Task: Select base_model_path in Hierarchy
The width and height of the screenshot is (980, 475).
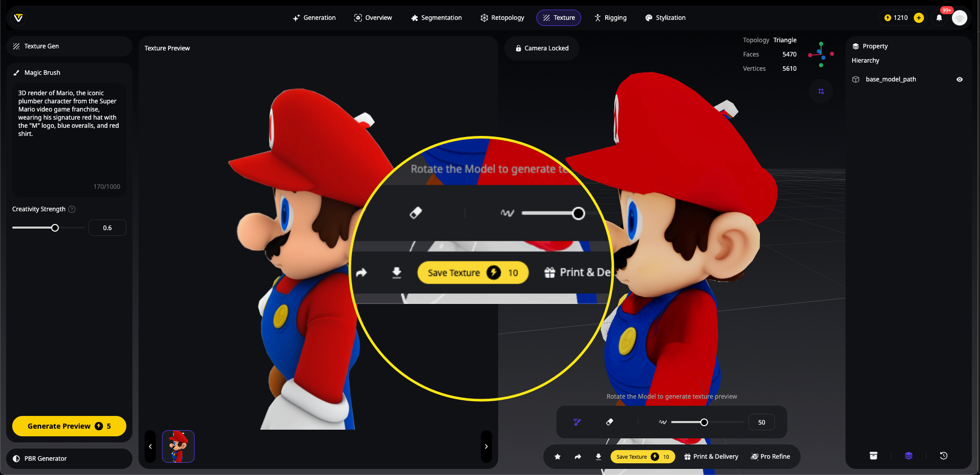Action: 891,79
